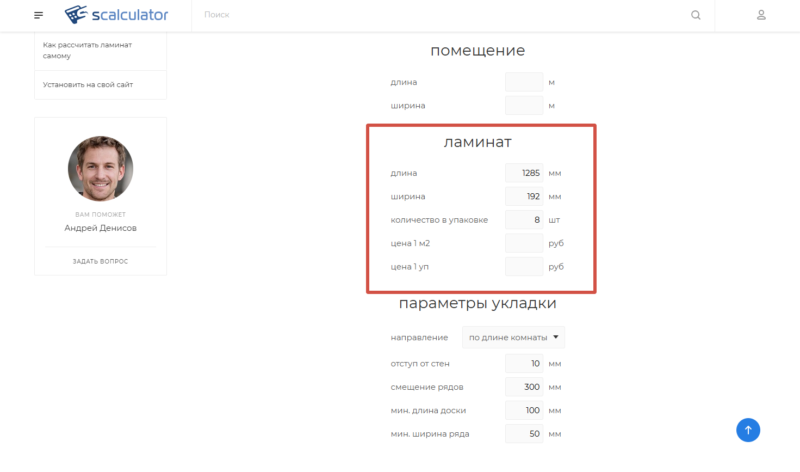Click Андрей Денисов's avatar photo
Viewport: 800px width, 472px height.
tap(101, 168)
